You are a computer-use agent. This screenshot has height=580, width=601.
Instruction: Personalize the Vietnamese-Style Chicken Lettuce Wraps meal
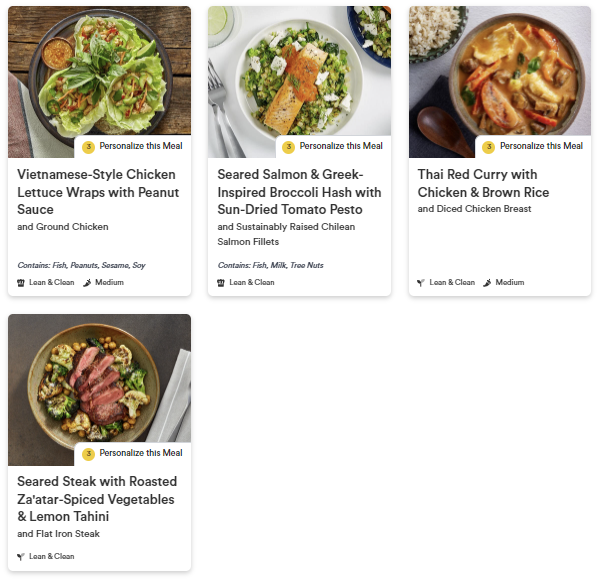(x=140, y=146)
